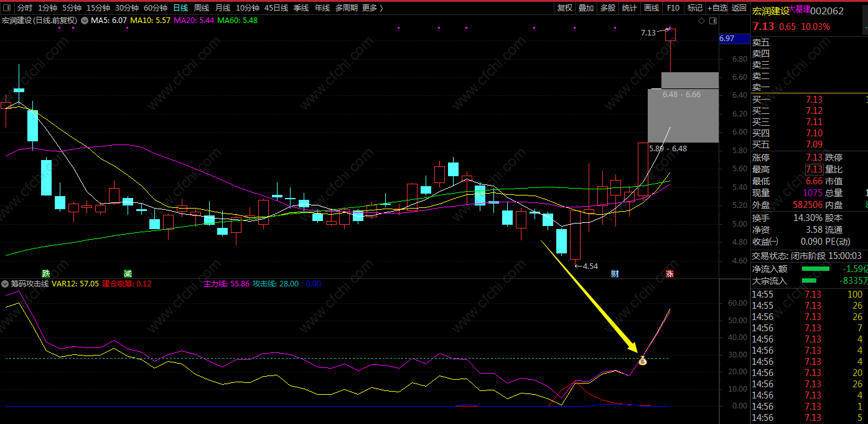Click the 大基建 sector tag
Viewport: 868px width, 424px height.
tap(800, 9)
